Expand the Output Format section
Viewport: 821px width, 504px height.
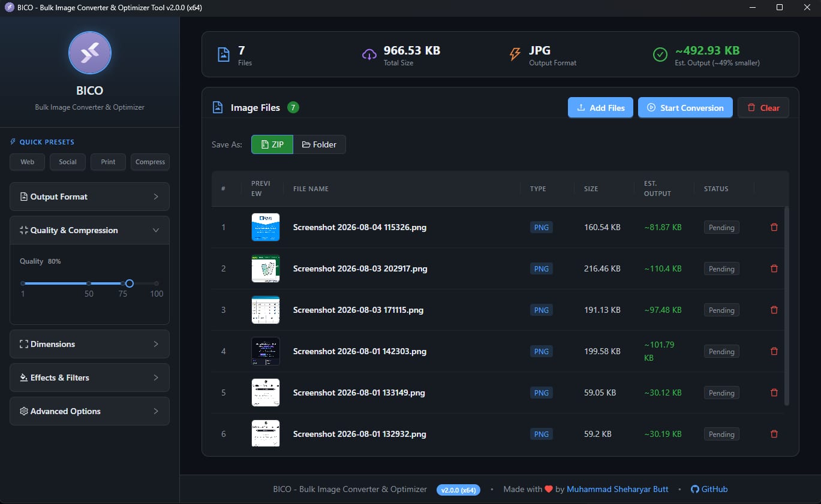89,197
